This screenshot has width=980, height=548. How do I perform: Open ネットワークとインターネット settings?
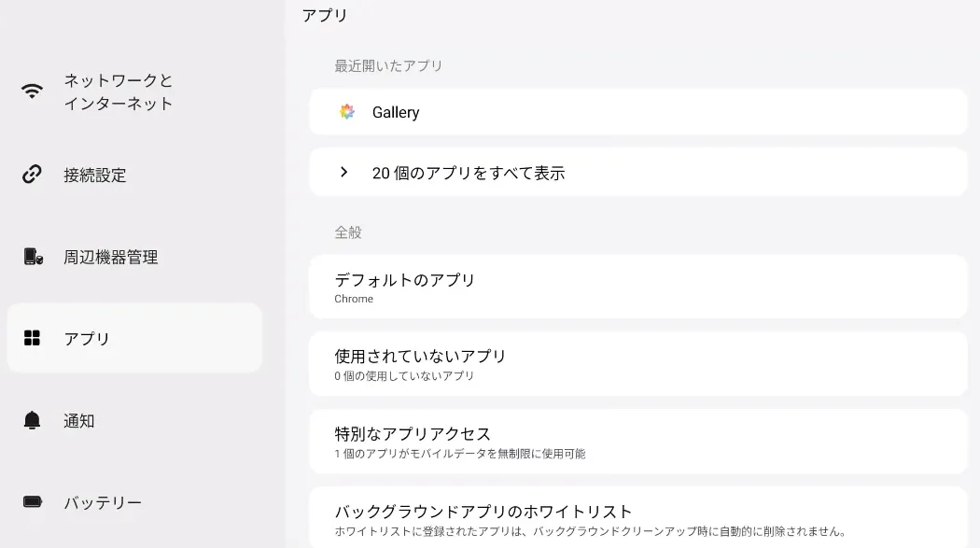[x=119, y=91]
